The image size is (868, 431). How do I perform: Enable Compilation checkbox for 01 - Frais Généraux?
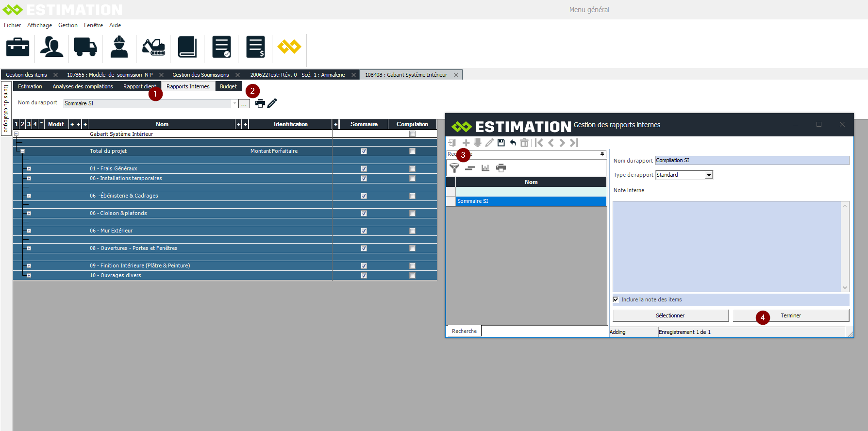[412, 169]
